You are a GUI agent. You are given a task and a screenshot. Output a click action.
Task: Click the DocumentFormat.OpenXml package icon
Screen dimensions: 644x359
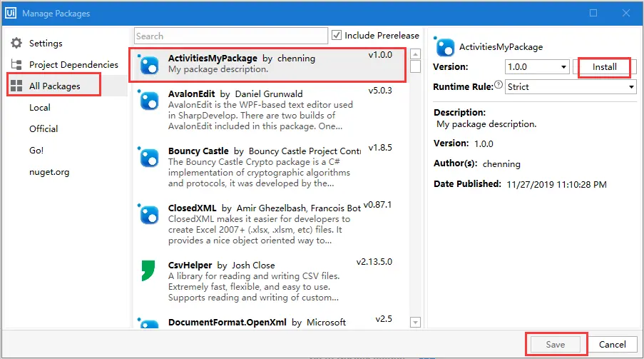click(148, 323)
